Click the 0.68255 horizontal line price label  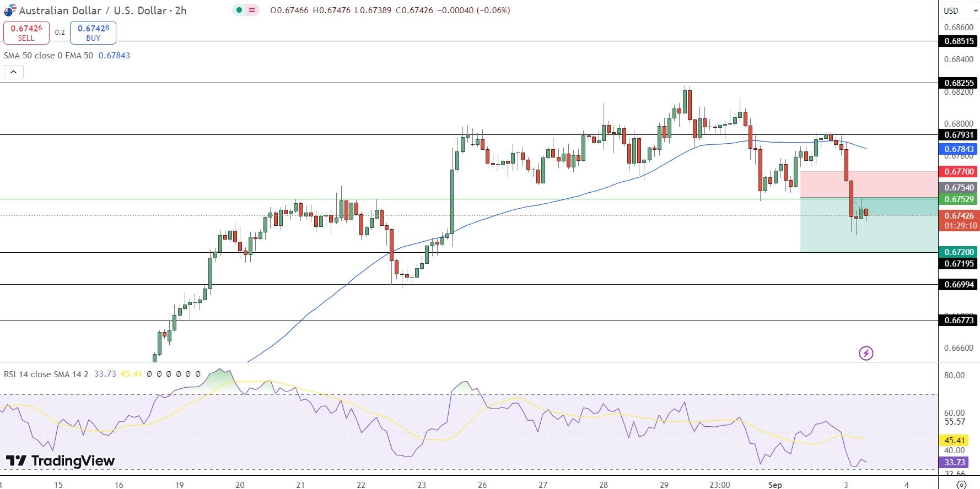point(959,83)
